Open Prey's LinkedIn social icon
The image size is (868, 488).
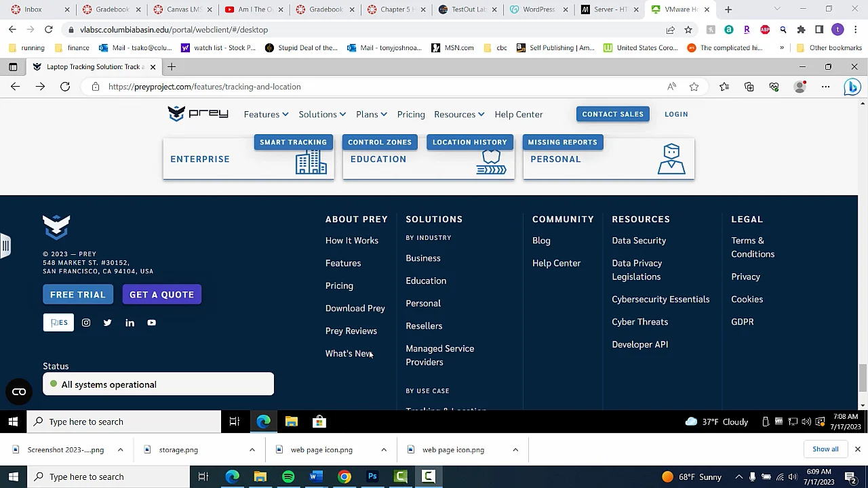130,323
